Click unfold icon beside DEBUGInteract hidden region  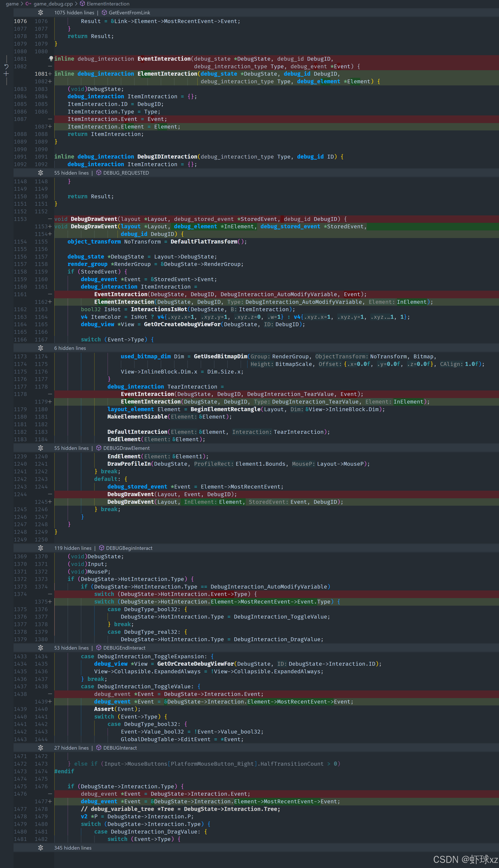click(40, 748)
